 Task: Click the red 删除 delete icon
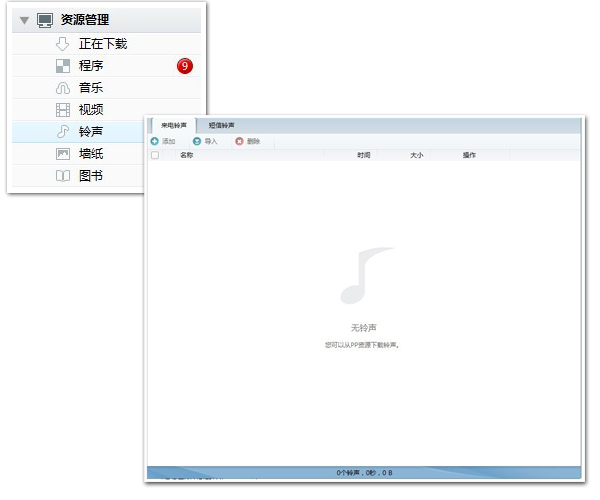pyautogui.click(x=240, y=142)
